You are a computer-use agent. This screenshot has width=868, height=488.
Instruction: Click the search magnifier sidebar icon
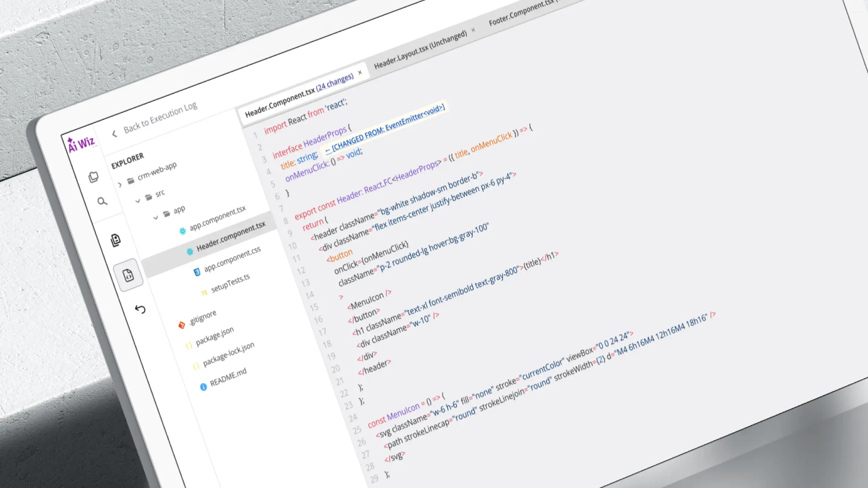[102, 201]
